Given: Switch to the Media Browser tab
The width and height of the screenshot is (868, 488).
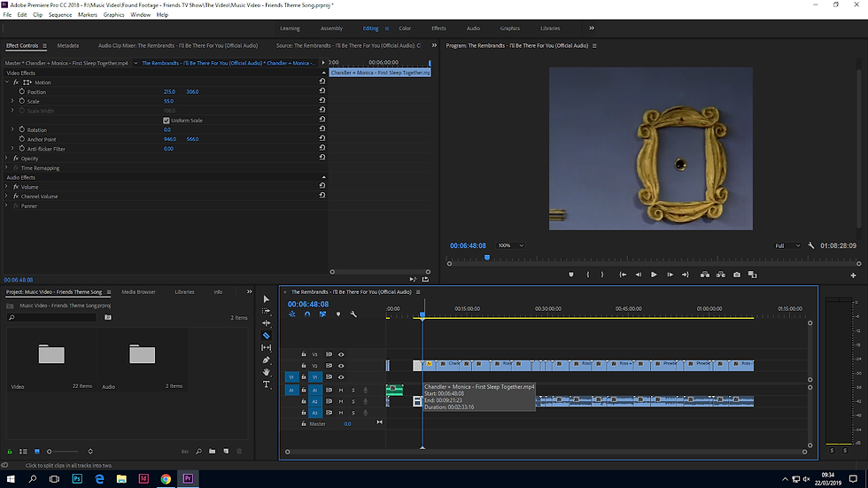Looking at the screenshot, I should (138, 292).
